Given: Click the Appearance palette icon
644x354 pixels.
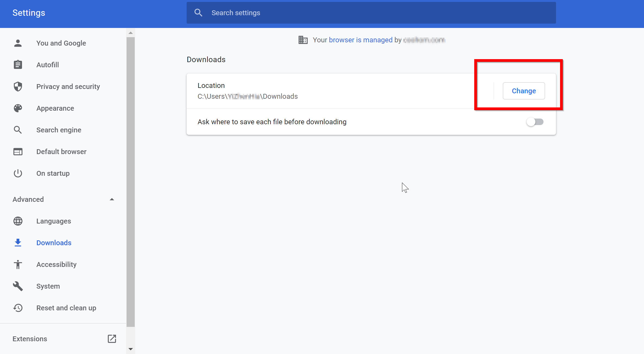Looking at the screenshot, I should click(18, 108).
